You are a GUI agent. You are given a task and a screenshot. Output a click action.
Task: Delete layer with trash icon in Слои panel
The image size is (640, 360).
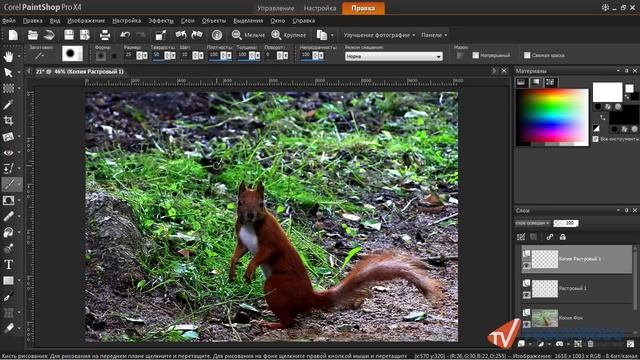590,344
